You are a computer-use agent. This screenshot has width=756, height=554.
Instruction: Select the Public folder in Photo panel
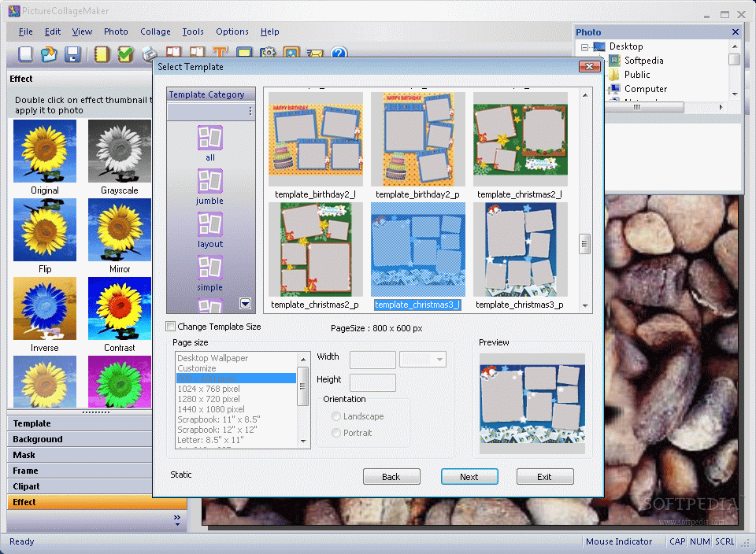pos(637,75)
